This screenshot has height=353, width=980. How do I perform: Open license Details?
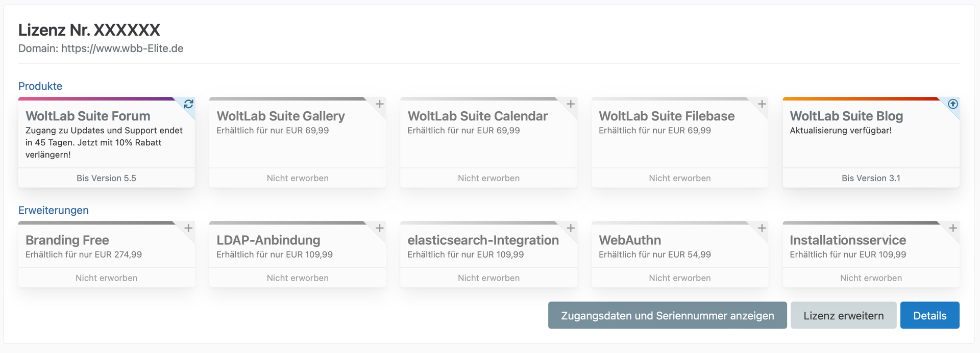[929, 316]
